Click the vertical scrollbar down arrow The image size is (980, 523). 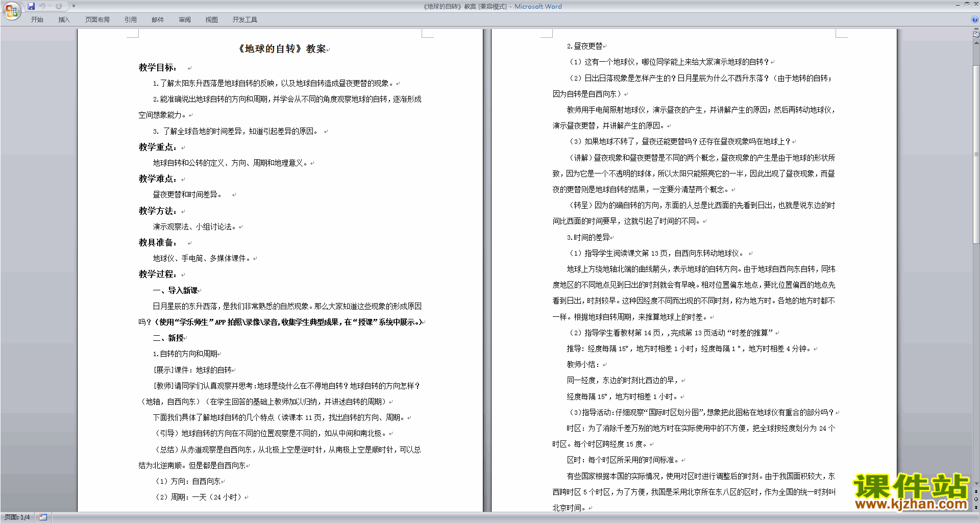(x=976, y=484)
